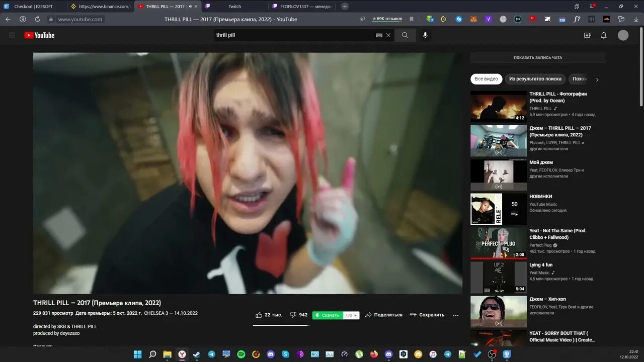Click the page vertical scrollbar

click(641, 67)
